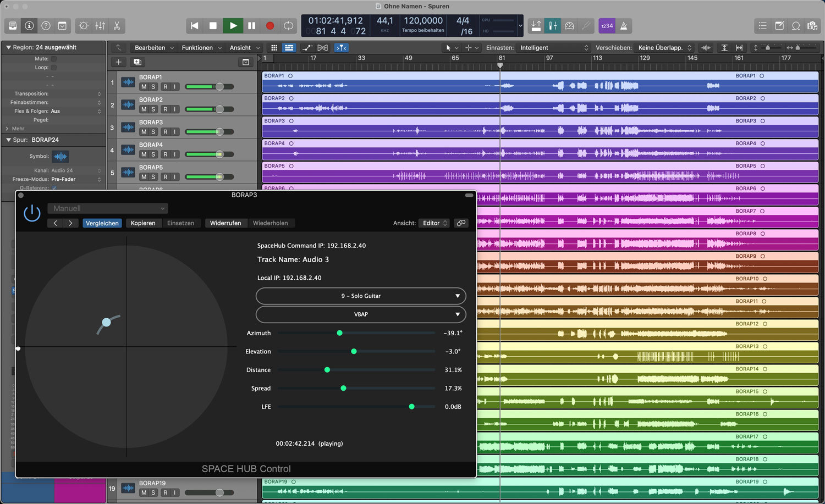Show automation curve icon

tap(308, 48)
